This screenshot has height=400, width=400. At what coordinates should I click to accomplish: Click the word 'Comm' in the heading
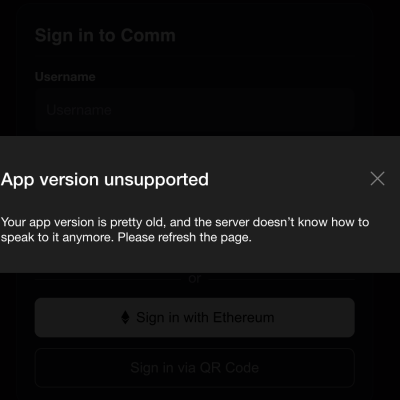click(x=148, y=35)
